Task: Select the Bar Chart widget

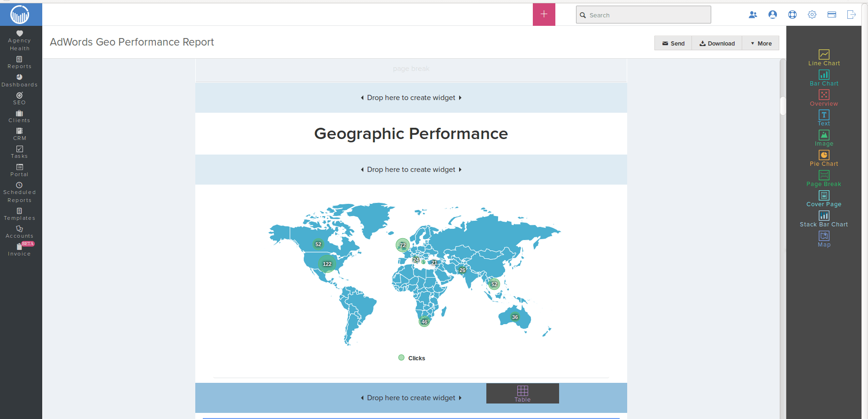Action: click(x=824, y=78)
